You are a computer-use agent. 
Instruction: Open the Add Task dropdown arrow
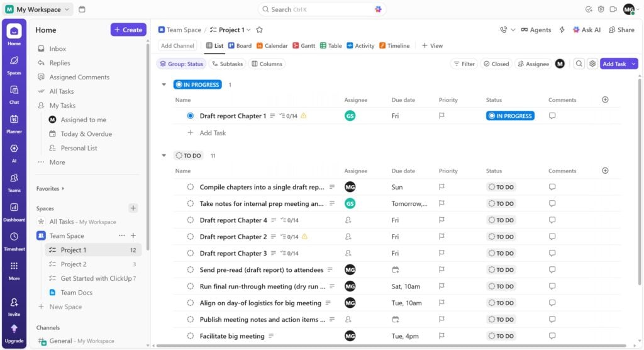(634, 64)
